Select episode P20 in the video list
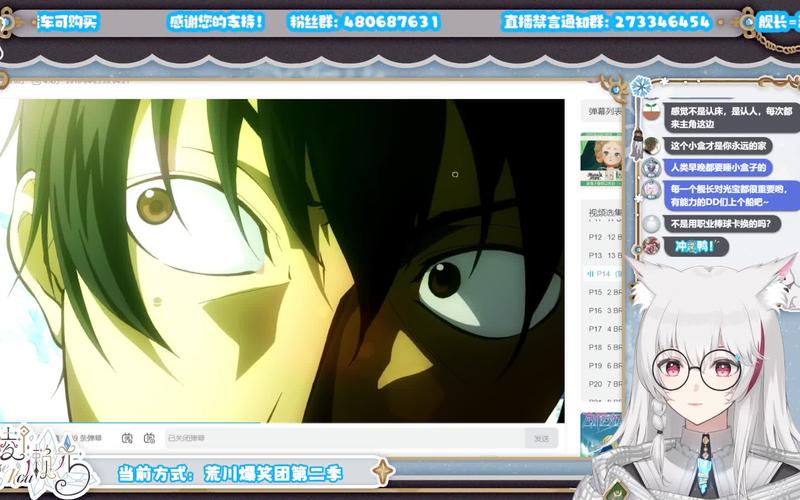Image resolution: width=800 pixels, height=500 pixels. (605, 384)
